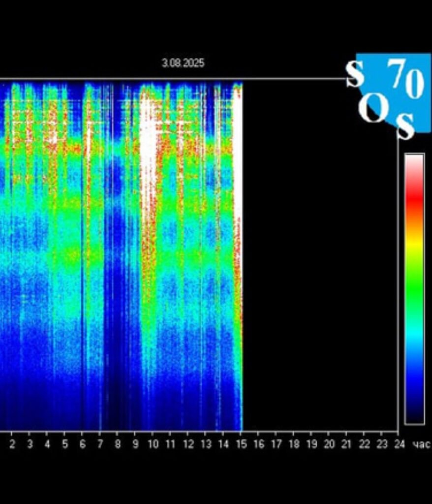Click hour label 18 on the axis
The height and width of the screenshot is (504, 432).
[x=294, y=444]
